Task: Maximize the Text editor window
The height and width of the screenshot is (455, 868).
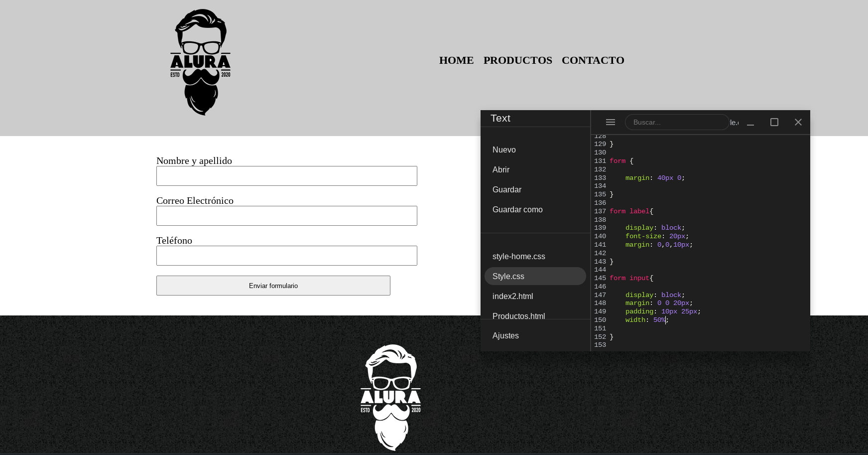Action: [x=774, y=122]
